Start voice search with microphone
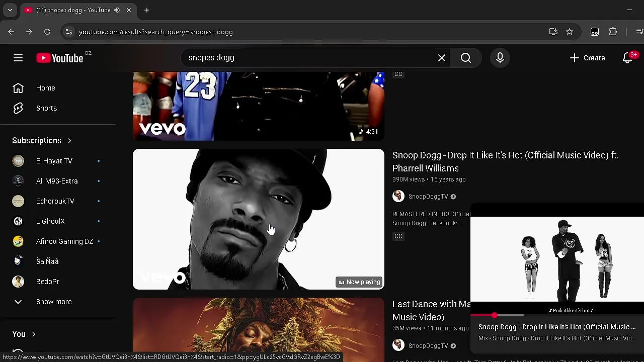Screen dimensions: 644x362 [x=500, y=58]
